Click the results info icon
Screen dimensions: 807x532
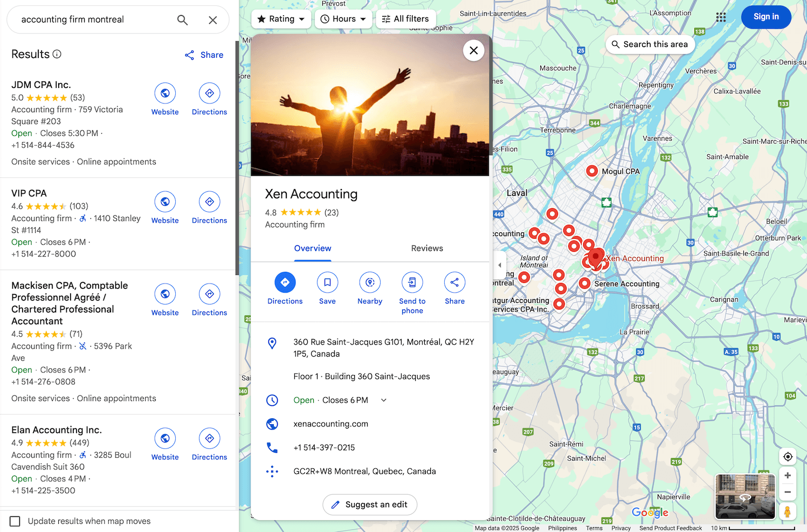click(57, 54)
